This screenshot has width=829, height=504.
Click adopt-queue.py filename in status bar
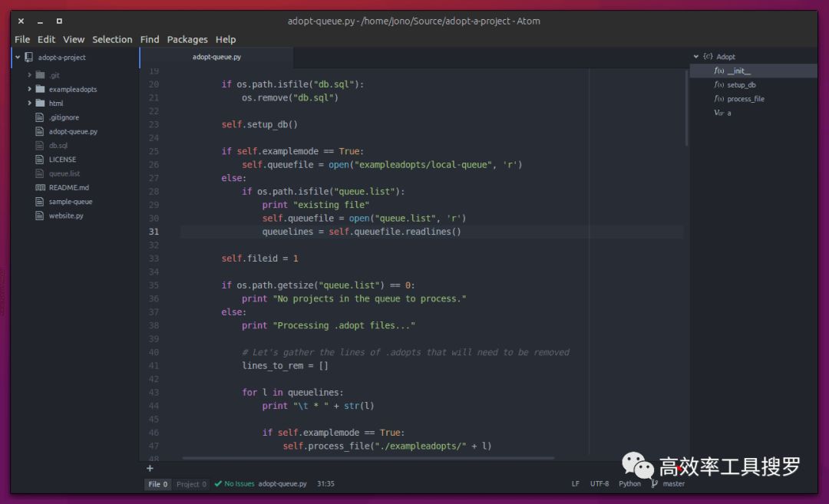tap(282, 483)
